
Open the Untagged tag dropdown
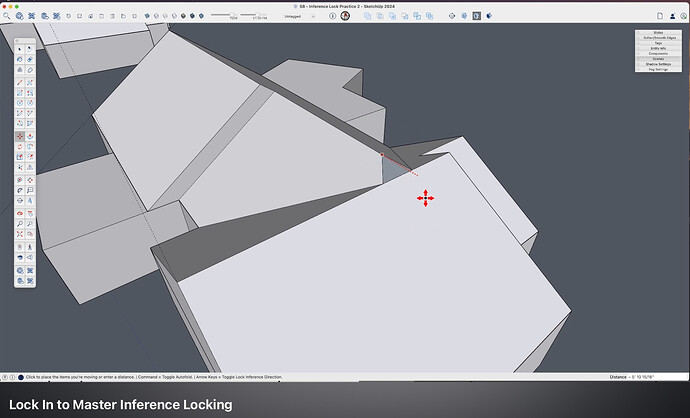point(300,16)
